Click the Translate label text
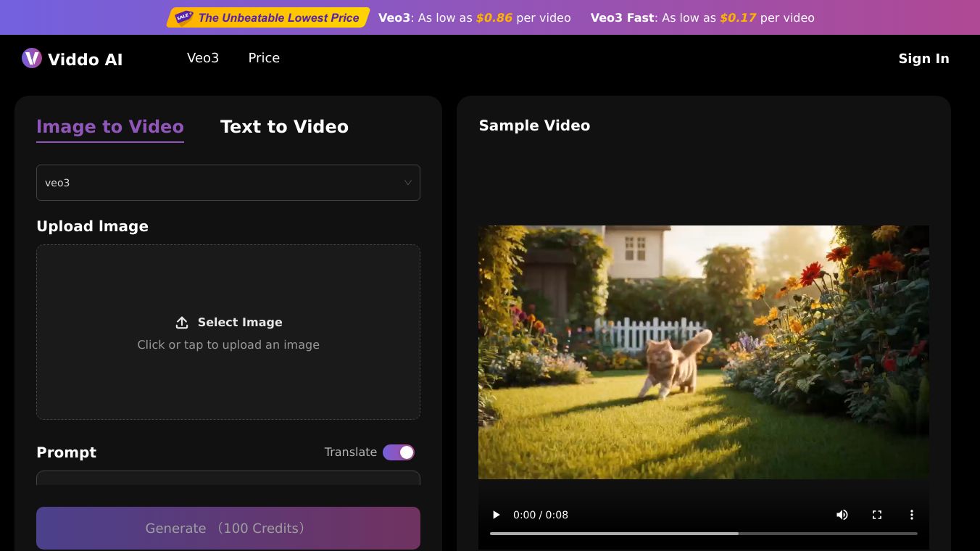The height and width of the screenshot is (551, 980). [x=351, y=452]
